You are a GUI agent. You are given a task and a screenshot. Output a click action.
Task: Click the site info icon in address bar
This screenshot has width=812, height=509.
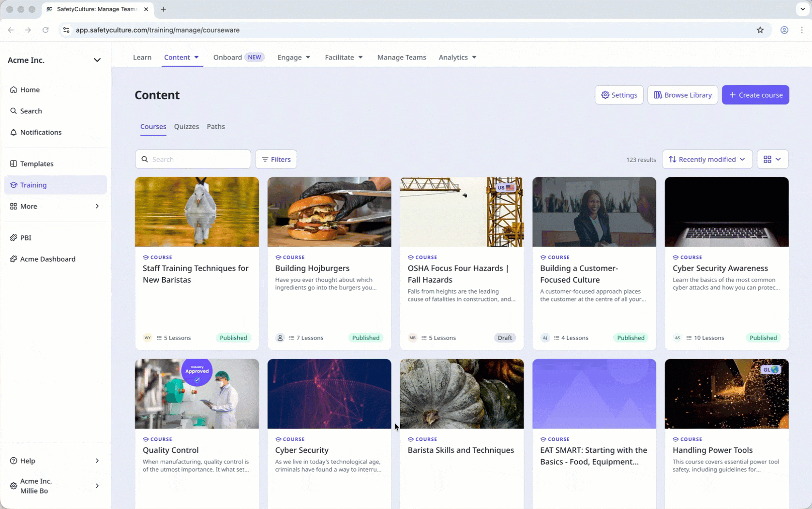[x=66, y=30]
